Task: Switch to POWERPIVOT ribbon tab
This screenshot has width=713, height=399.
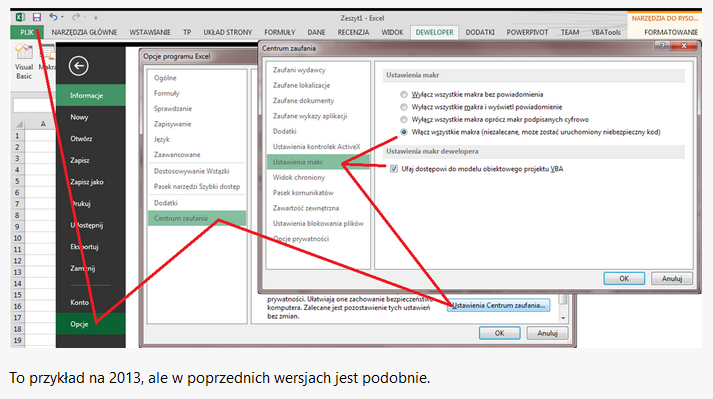Action: [x=527, y=32]
